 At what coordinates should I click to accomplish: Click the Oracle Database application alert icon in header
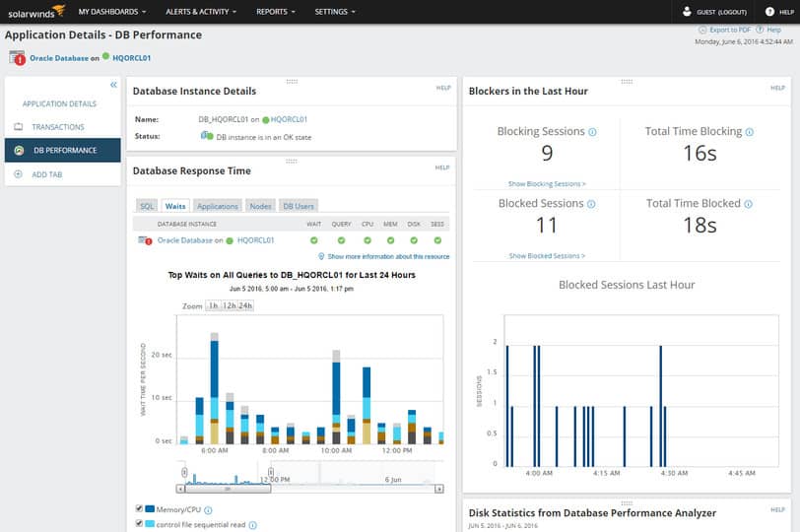pos(17,58)
